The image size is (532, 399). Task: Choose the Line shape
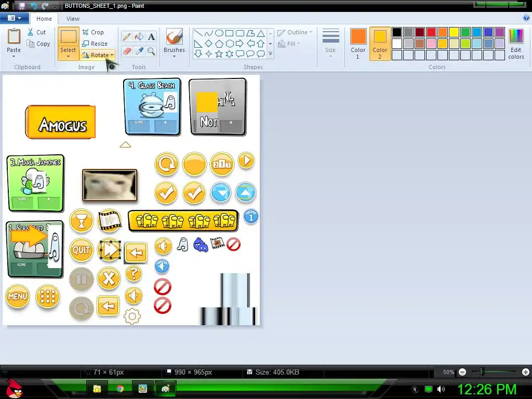click(198, 33)
